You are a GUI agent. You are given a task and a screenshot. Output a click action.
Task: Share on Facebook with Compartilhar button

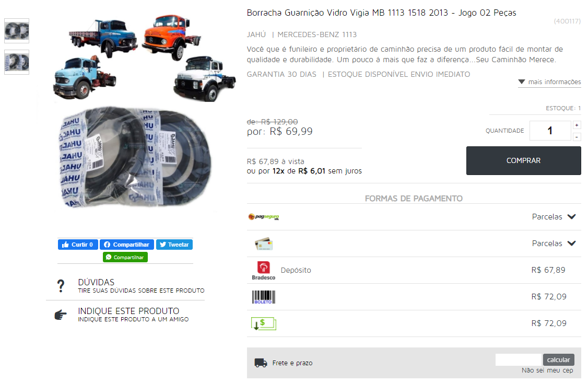click(x=127, y=245)
